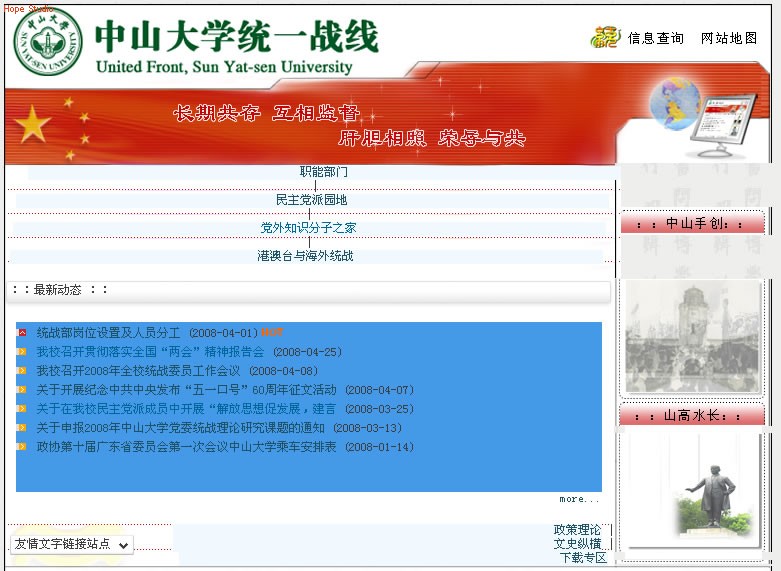Click bullet icon beside “五一口号” news item
This screenshot has width=781, height=571.
21,390
